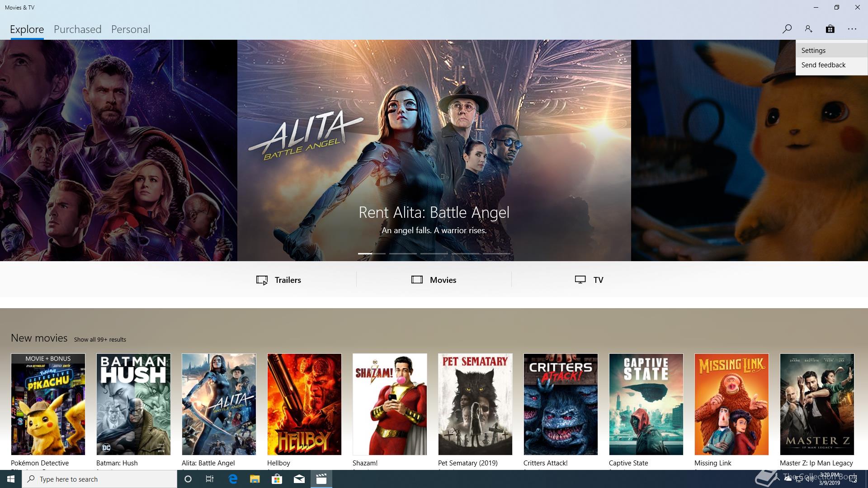Open the search magnifier icon
868x488 pixels.
(787, 29)
